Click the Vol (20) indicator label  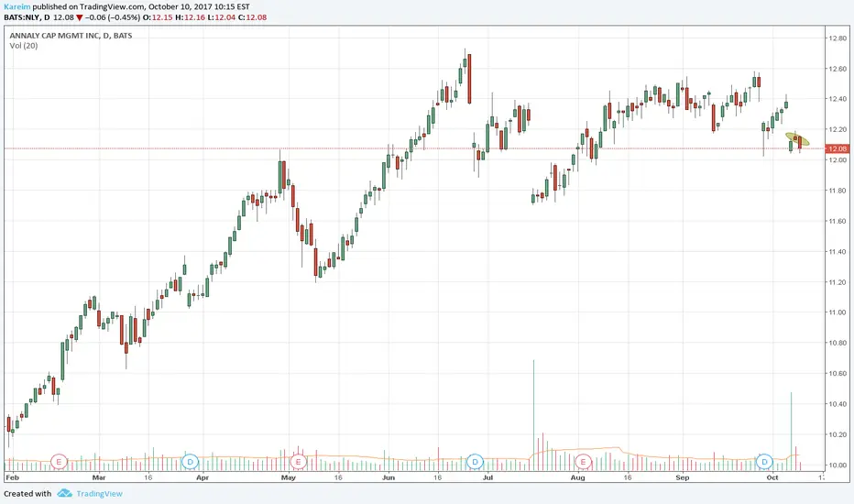[x=24, y=46]
